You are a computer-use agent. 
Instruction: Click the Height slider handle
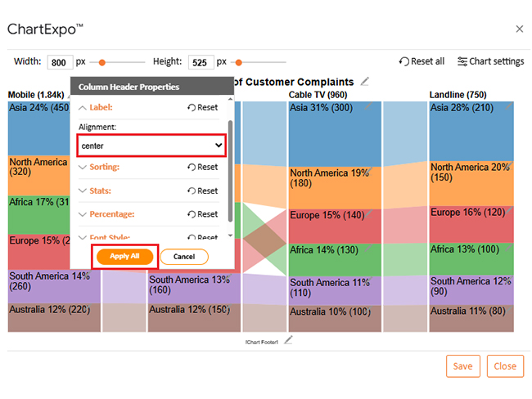238,62
